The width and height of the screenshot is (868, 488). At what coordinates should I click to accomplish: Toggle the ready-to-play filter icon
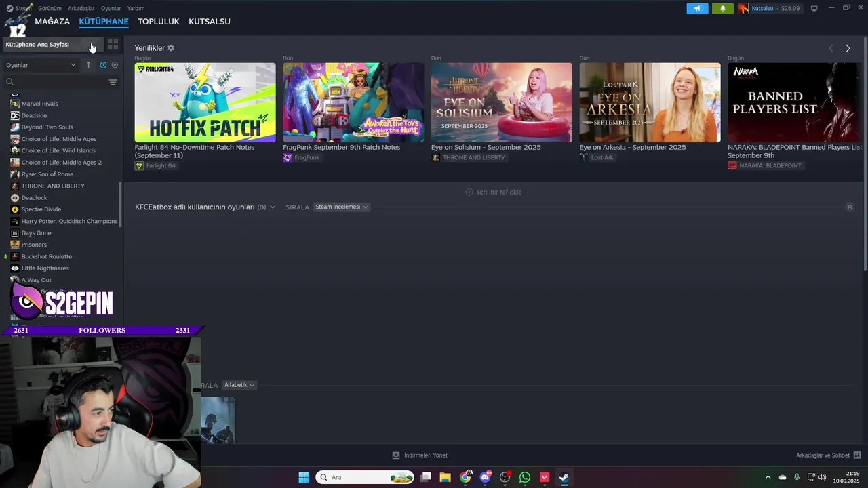tap(115, 65)
